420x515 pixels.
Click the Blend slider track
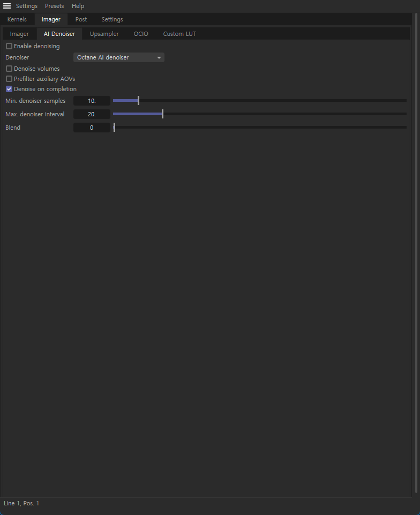[260, 128]
